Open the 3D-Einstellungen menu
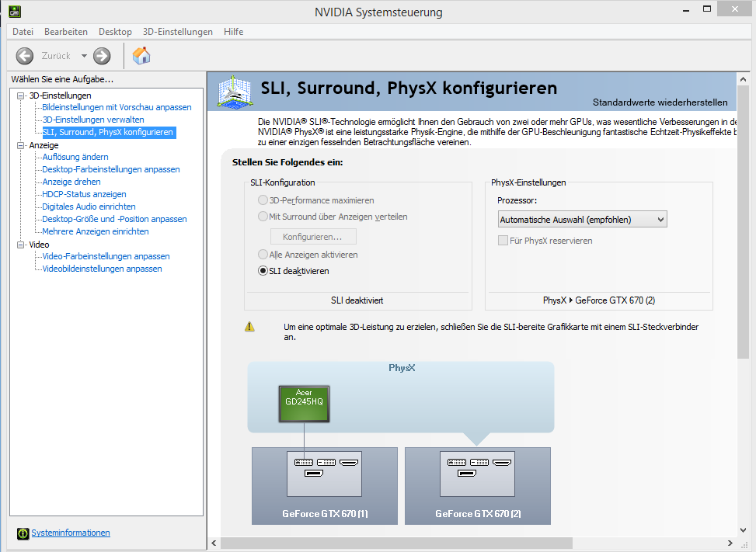 point(177,32)
